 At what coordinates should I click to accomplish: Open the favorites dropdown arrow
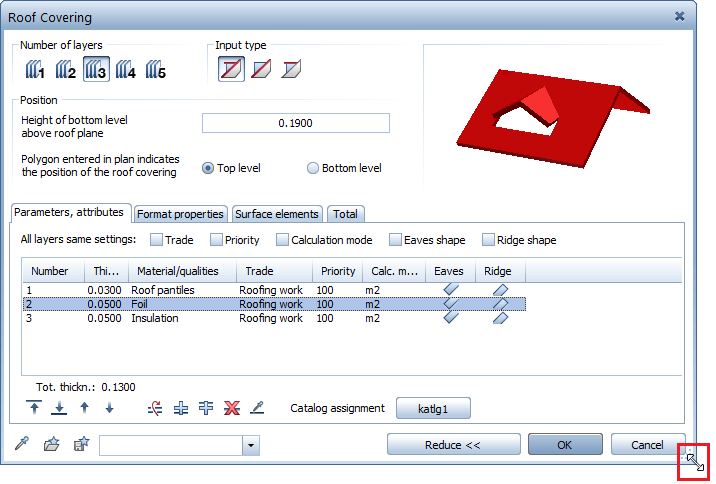[x=251, y=445]
